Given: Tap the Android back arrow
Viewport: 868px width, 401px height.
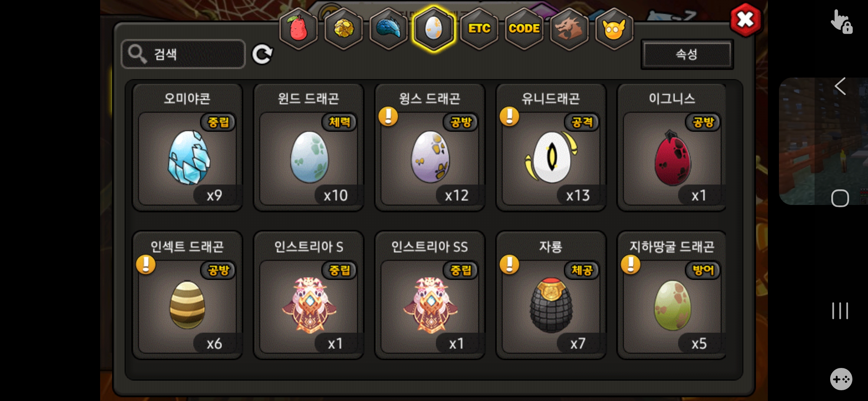Looking at the screenshot, I should (x=840, y=87).
